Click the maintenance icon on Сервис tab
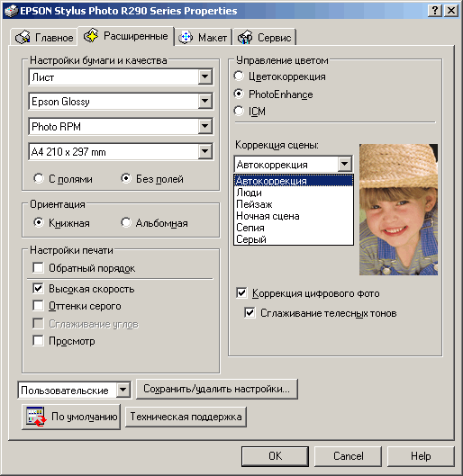 [x=245, y=37]
